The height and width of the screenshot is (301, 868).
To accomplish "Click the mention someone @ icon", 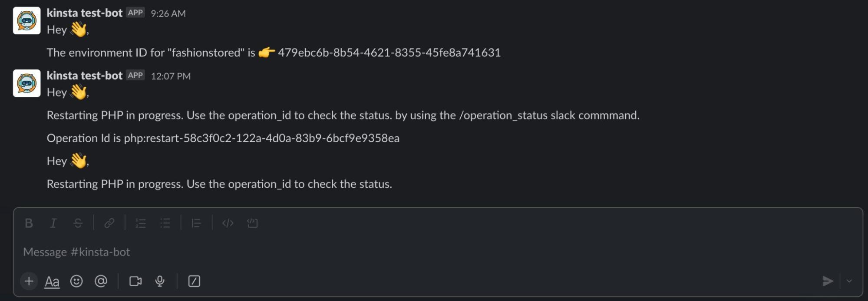I will [102, 281].
